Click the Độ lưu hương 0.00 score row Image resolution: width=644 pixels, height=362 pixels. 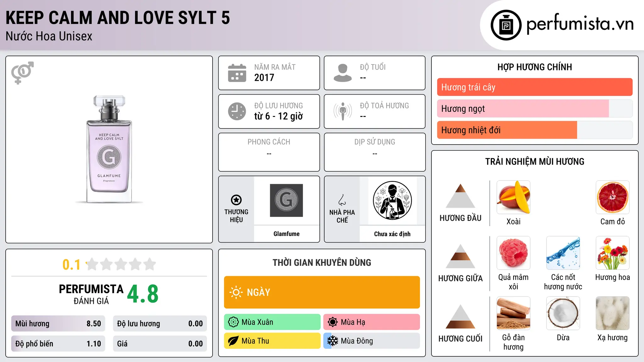pyautogui.click(x=160, y=324)
